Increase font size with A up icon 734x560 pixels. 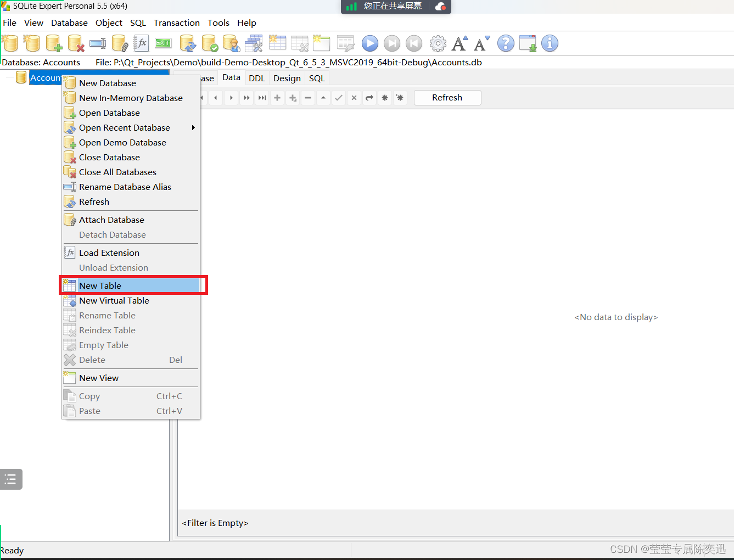pos(460,43)
